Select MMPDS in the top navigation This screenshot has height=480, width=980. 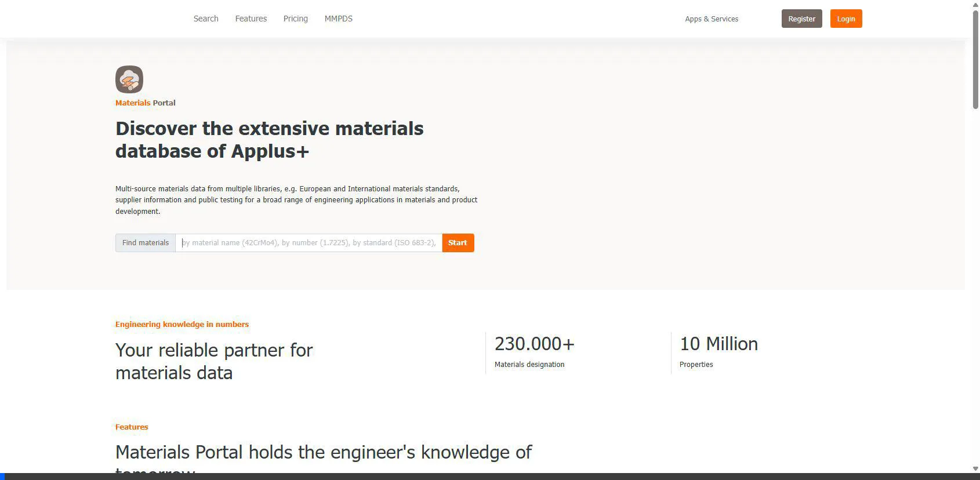coord(338,19)
